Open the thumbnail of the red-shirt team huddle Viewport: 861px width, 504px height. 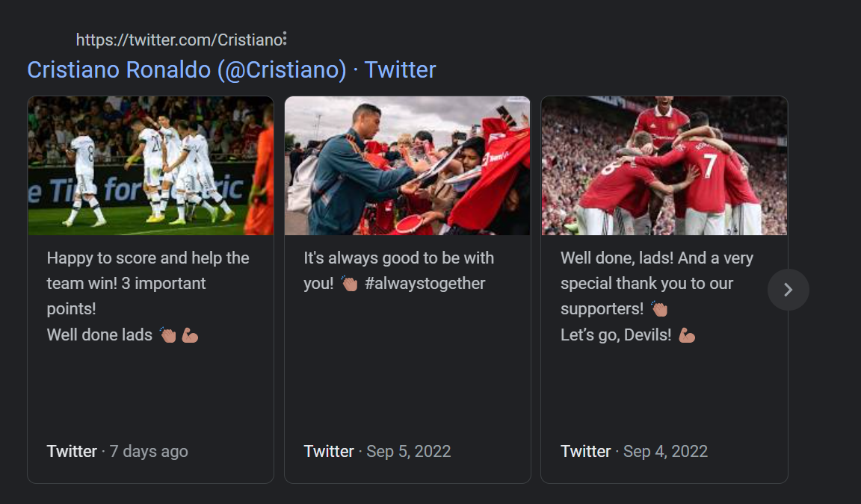click(x=664, y=166)
